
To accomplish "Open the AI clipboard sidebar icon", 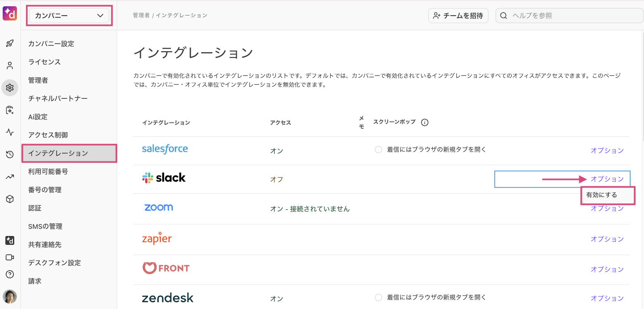I will click(10, 110).
